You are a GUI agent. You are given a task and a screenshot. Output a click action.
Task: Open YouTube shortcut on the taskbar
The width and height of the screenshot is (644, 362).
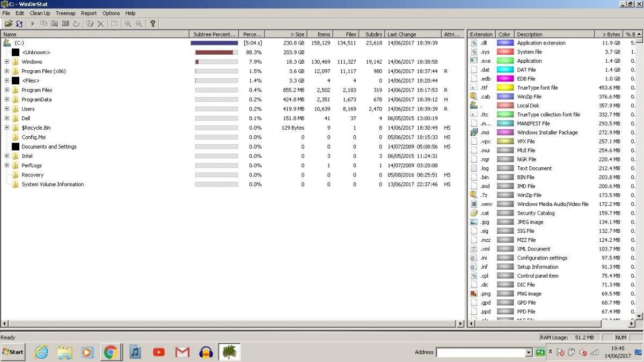click(159, 352)
